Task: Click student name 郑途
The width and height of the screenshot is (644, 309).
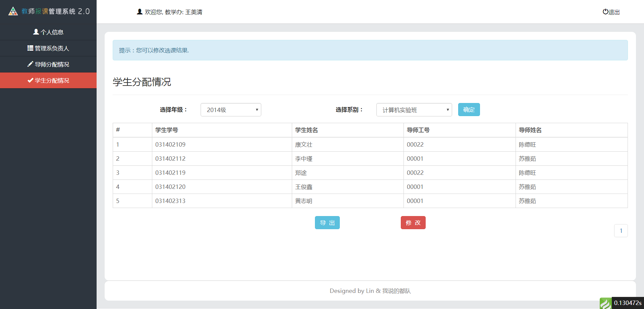Action: [301, 173]
